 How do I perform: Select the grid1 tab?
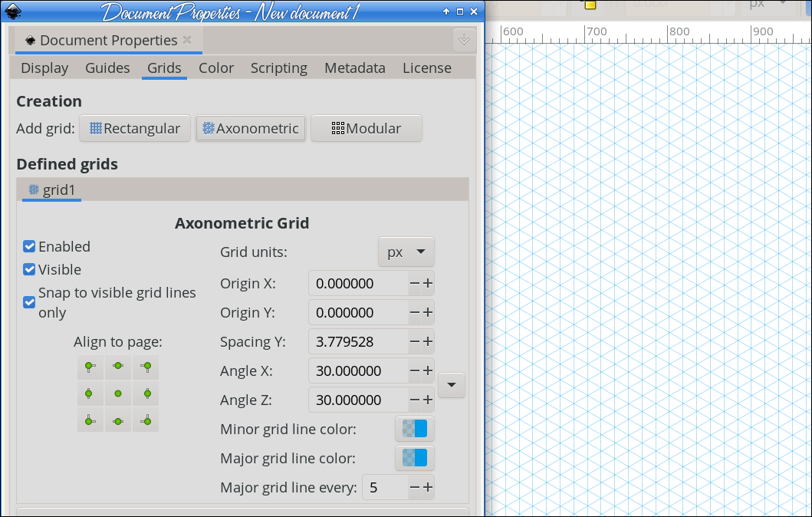pos(52,189)
